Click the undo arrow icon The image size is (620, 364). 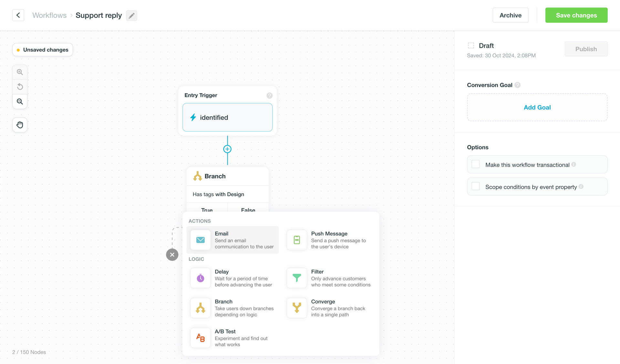(20, 86)
